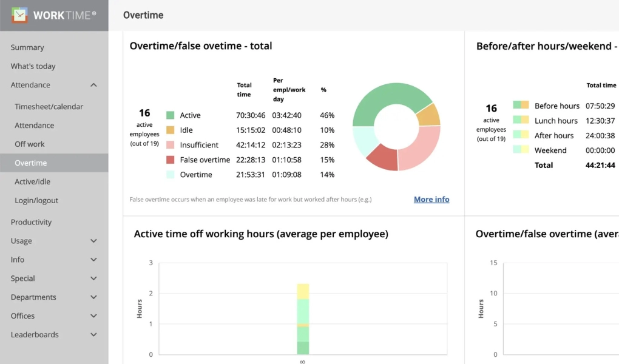The width and height of the screenshot is (619, 364).
Task: Click the WorkTime logo icon
Action: [19, 15]
